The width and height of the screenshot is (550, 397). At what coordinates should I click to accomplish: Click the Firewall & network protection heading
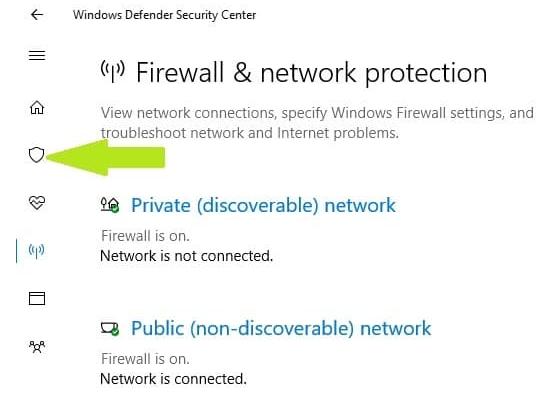pyautogui.click(x=311, y=73)
